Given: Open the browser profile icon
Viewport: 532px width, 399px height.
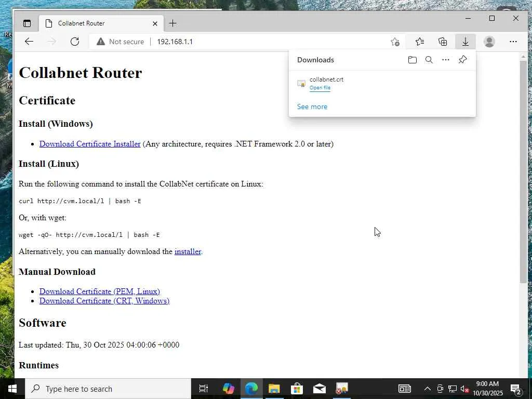Looking at the screenshot, I should pyautogui.click(x=489, y=42).
